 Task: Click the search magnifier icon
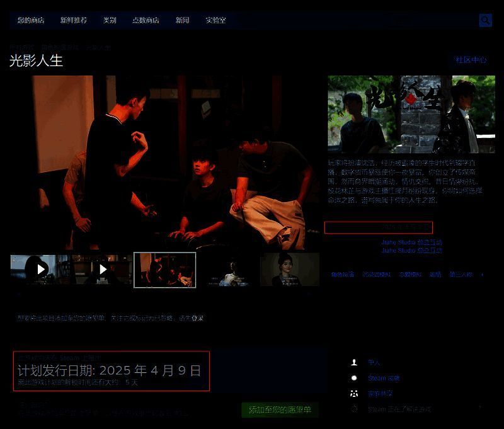485,20
